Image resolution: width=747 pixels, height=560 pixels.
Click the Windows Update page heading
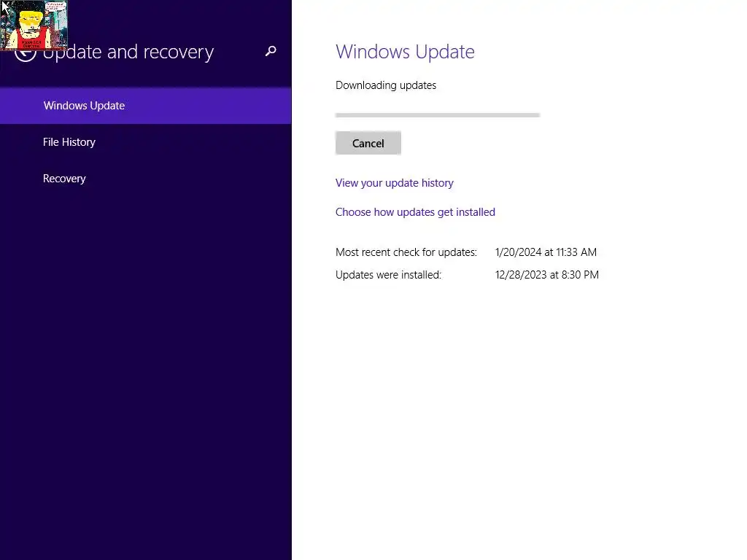pyautogui.click(x=405, y=52)
